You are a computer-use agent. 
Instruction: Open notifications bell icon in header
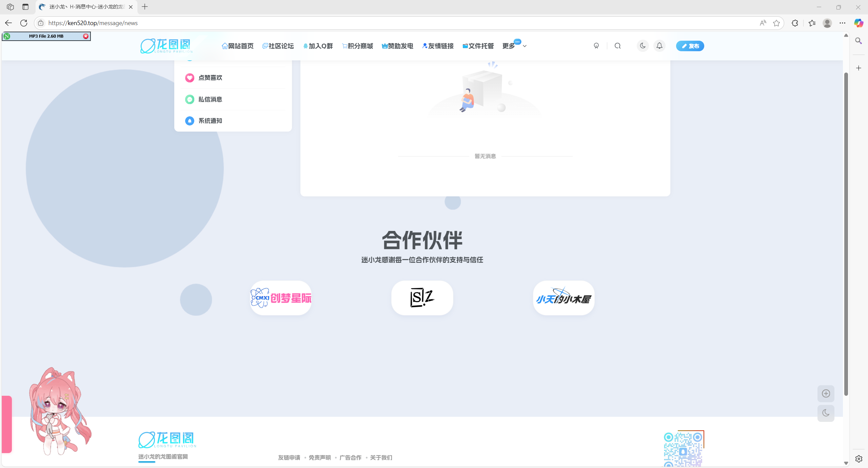(x=659, y=46)
